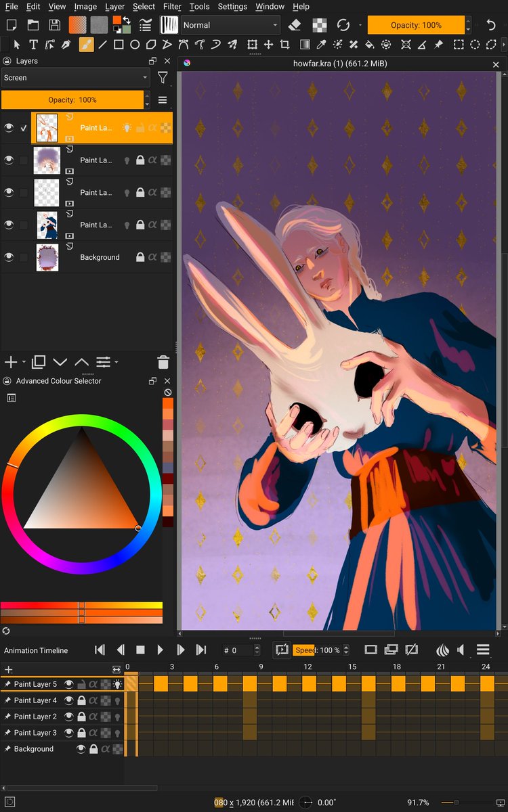Jump to the last animation frame
Image resolution: width=508 pixels, height=812 pixels.
click(201, 650)
